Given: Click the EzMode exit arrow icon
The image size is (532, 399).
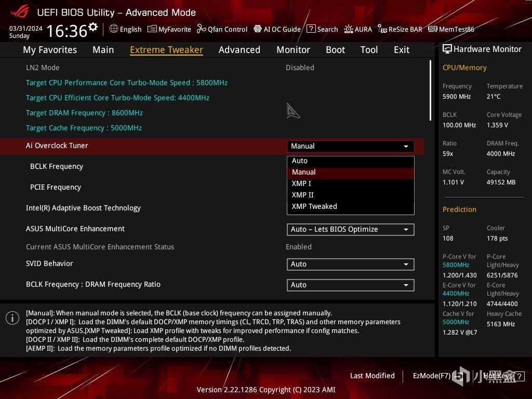Looking at the screenshot, I should [458, 376].
